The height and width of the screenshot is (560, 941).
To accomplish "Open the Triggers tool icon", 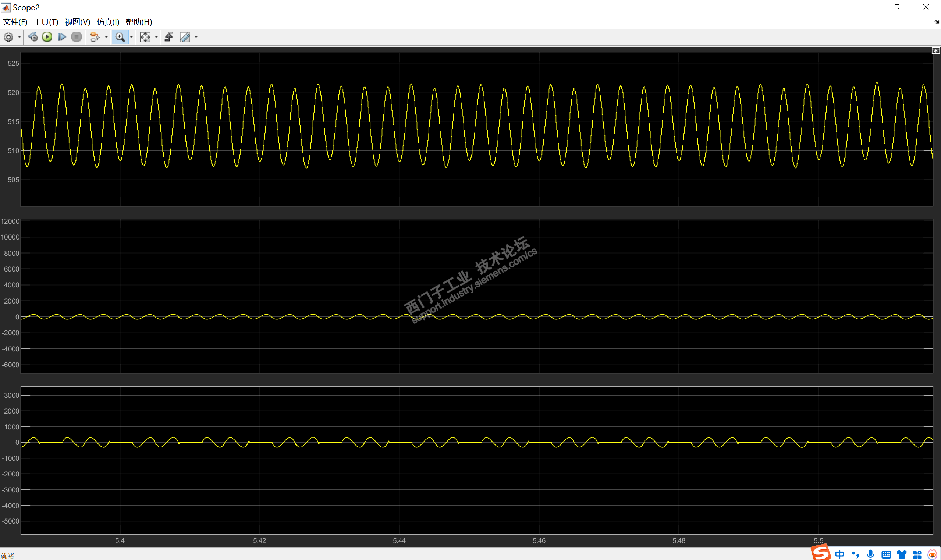I will [x=168, y=37].
